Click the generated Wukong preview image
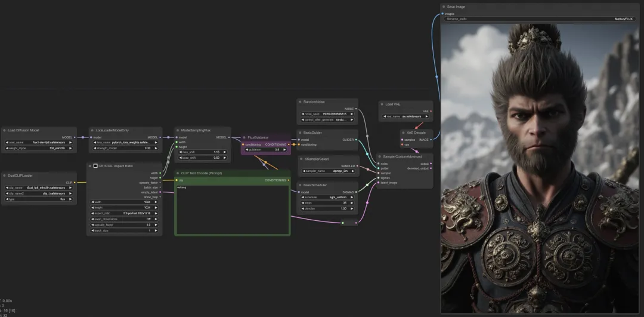The height and width of the screenshot is (317, 644). tap(539, 168)
